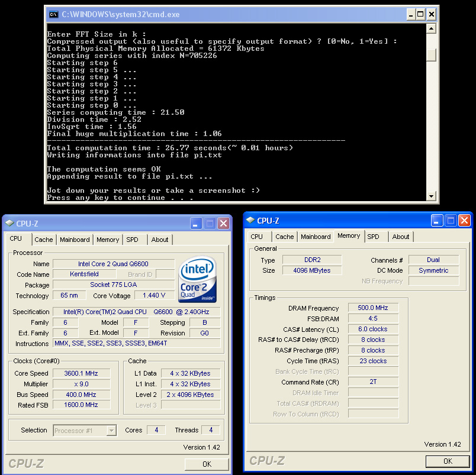Switch to Memory tab in left CPU-Z
The width and height of the screenshot is (476, 475).
(x=108, y=240)
